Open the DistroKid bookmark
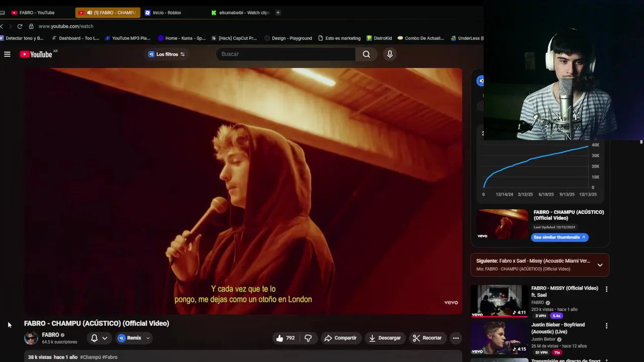This screenshot has width=644, height=362. [x=379, y=38]
